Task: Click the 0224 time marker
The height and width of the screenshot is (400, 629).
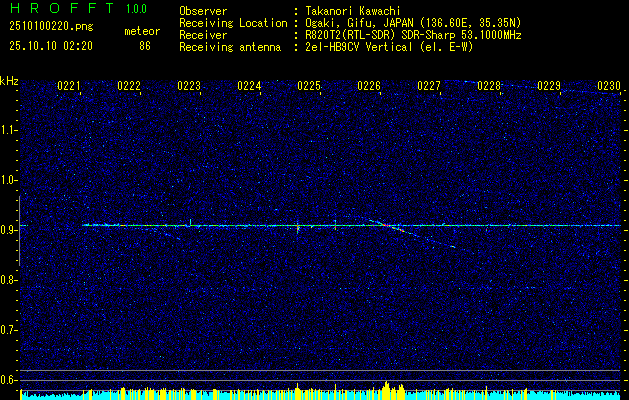Action: click(249, 86)
